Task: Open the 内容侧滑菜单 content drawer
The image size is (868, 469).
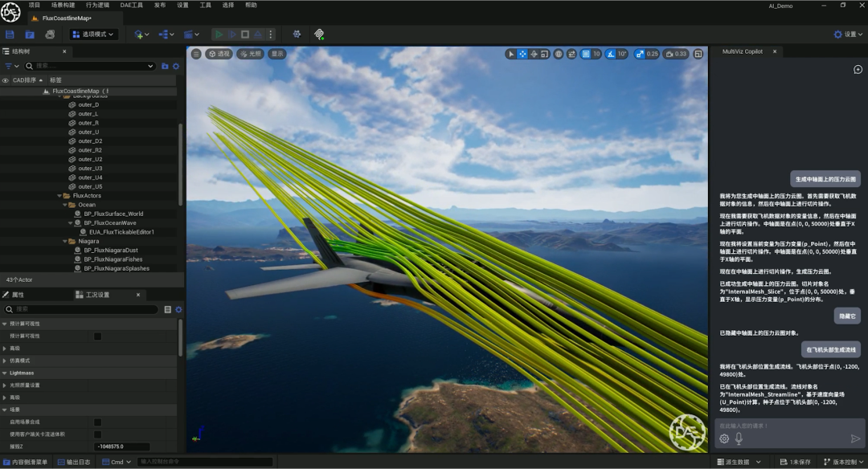Action: pyautogui.click(x=26, y=462)
